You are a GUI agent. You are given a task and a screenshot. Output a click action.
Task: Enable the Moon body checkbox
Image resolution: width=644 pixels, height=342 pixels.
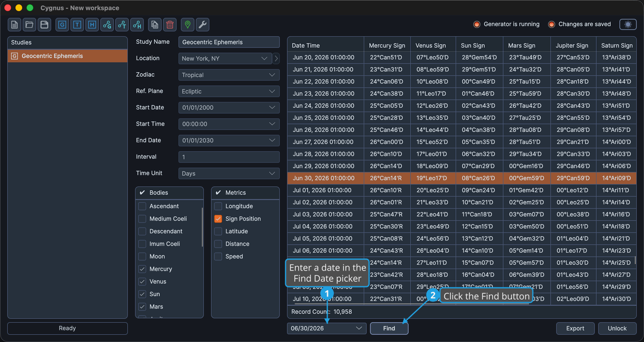[x=142, y=256]
